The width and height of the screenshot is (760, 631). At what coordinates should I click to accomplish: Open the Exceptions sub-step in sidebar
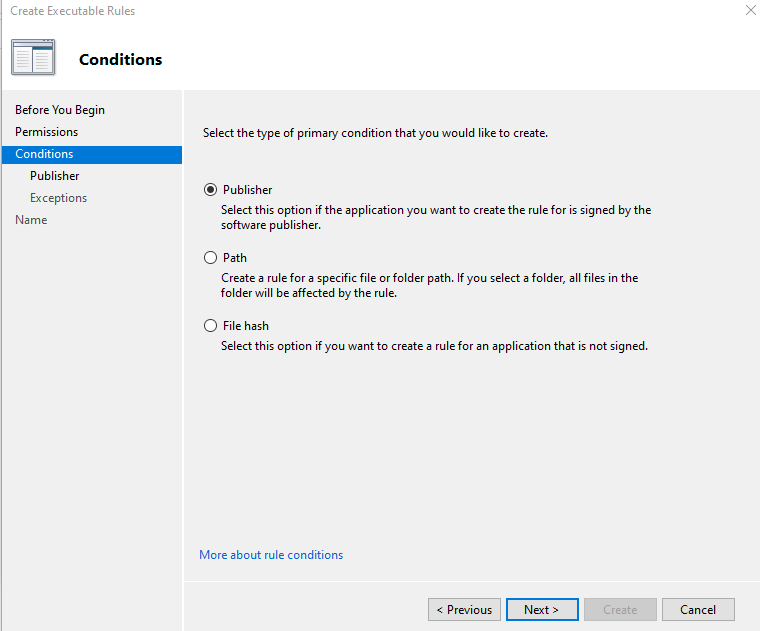59,198
